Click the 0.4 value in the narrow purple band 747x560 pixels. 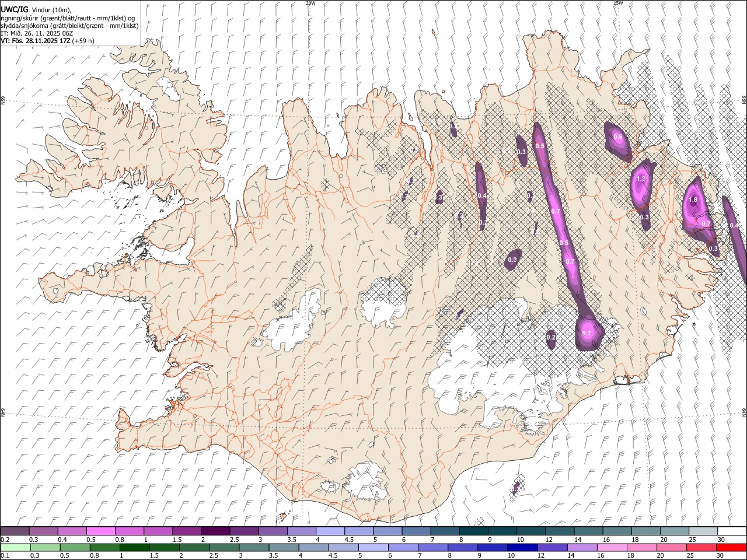click(x=482, y=195)
